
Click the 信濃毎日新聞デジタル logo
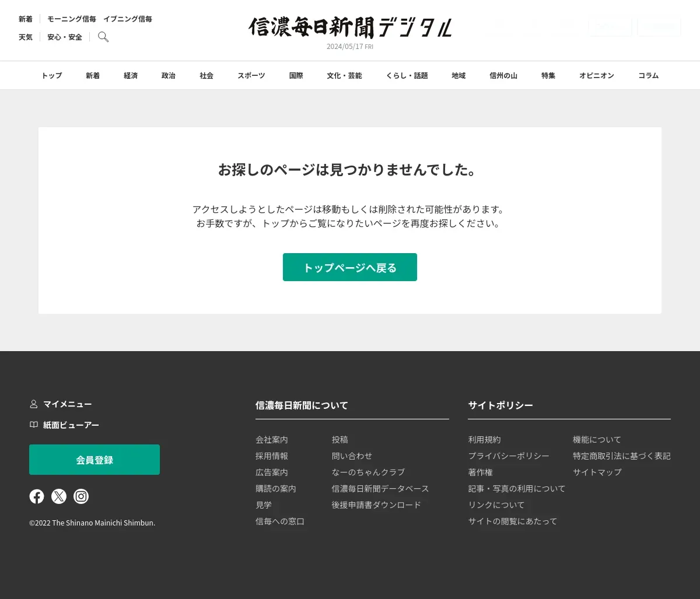350,27
